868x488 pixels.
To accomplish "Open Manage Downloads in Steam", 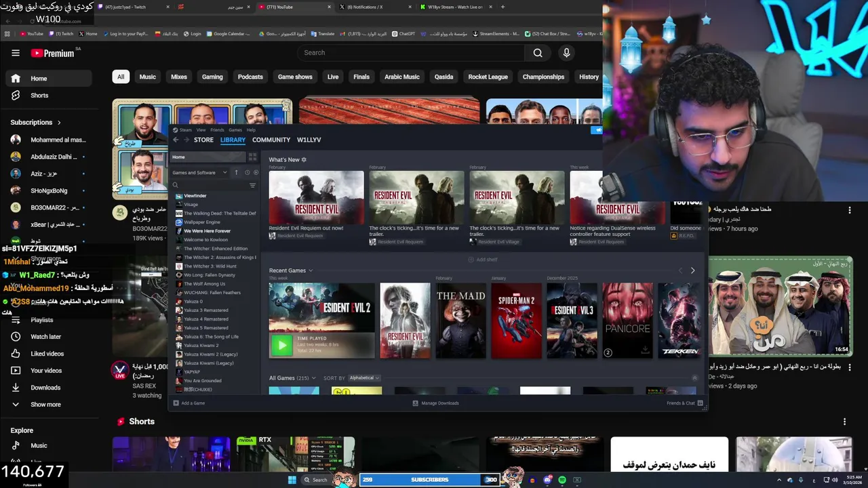I will click(x=436, y=403).
